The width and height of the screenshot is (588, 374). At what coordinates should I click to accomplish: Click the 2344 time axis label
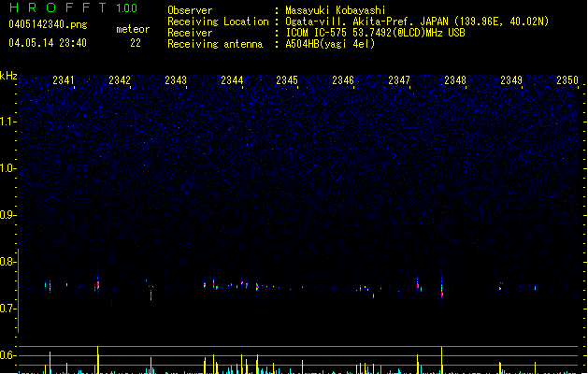coord(232,79)
